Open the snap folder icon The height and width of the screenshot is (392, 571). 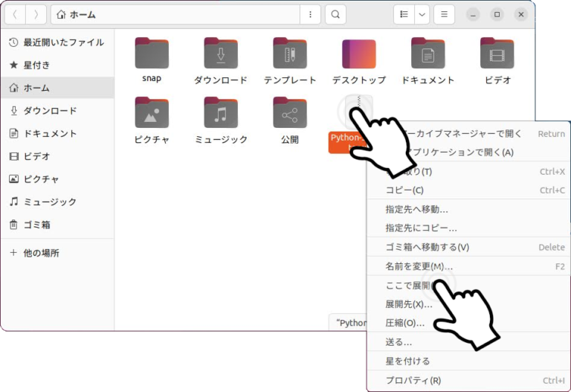(x=152, y=53)
